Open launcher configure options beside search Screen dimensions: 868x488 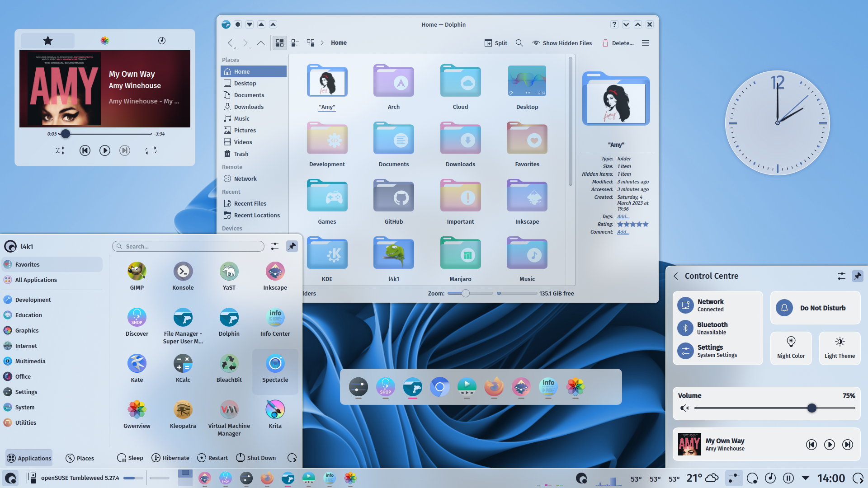click(275, 246)
